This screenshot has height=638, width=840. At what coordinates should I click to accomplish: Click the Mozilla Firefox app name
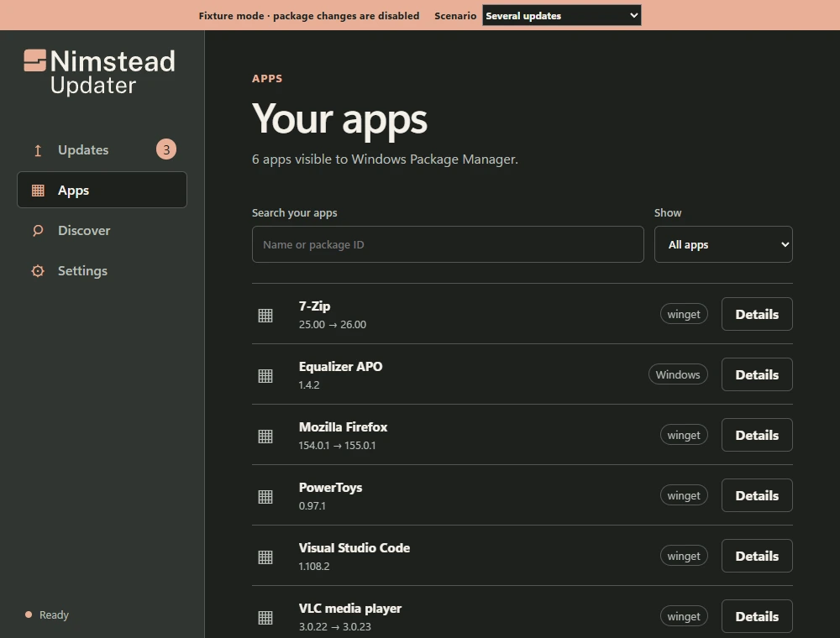(x=343, y=427)
